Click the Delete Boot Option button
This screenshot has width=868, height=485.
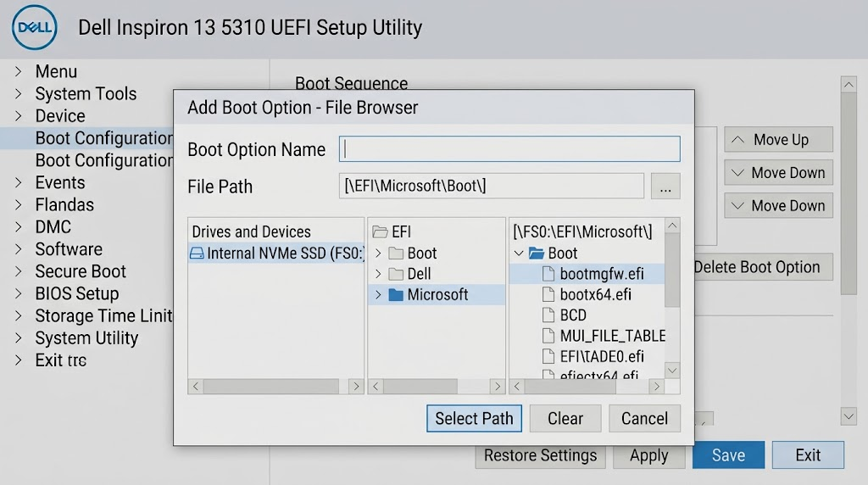(x=764, y=267)
